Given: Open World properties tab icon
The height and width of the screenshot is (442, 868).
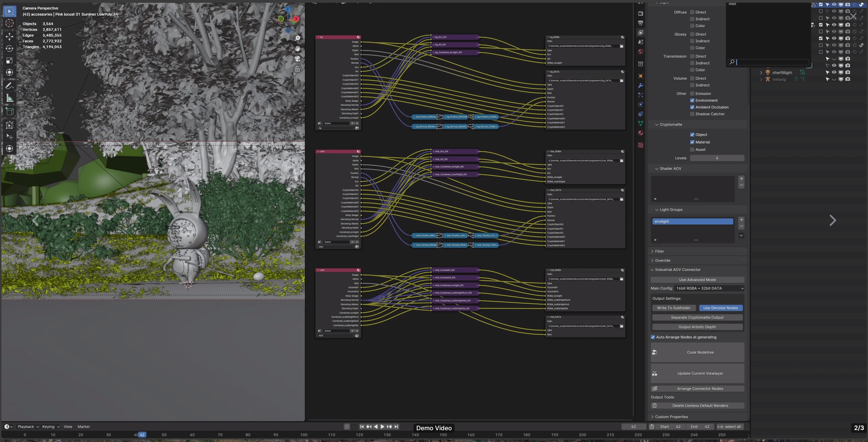Looking at the screenshot, I should (641, 52).
